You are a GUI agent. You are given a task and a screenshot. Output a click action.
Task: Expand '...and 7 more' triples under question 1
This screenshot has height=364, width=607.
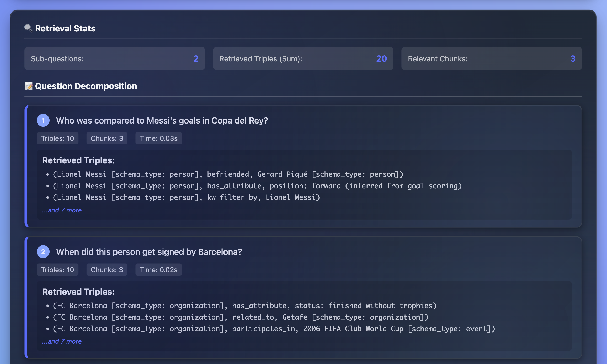pos(62,210)
